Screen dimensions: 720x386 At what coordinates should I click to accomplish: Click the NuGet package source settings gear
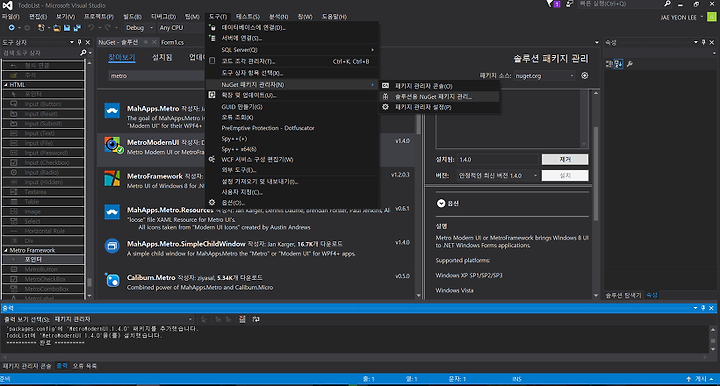click(x=585, y=76)
